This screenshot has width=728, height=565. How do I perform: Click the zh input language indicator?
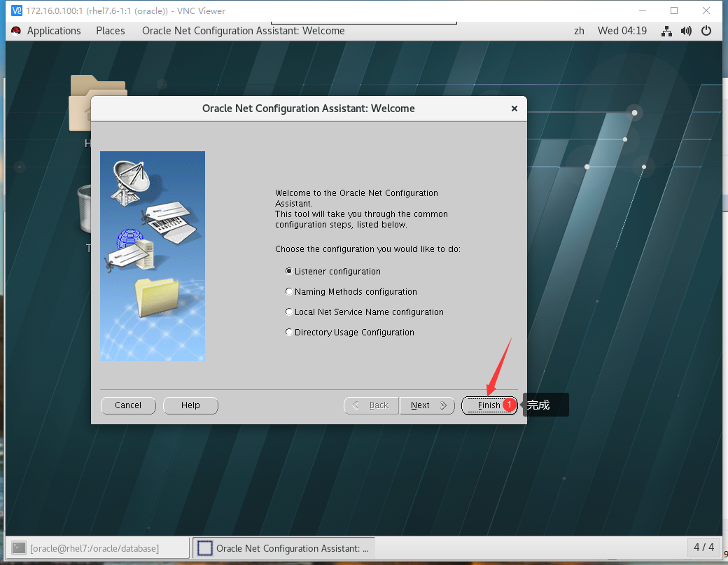pos(579,31)
